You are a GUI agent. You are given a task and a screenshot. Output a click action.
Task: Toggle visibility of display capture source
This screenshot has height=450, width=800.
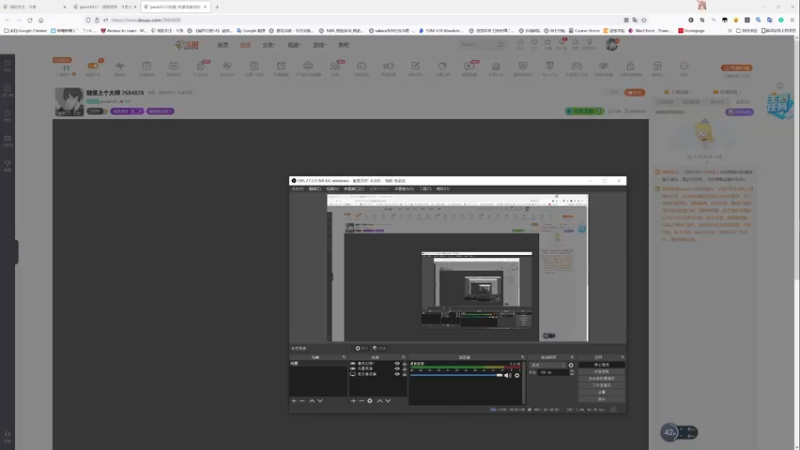click(x=397, y=374)
